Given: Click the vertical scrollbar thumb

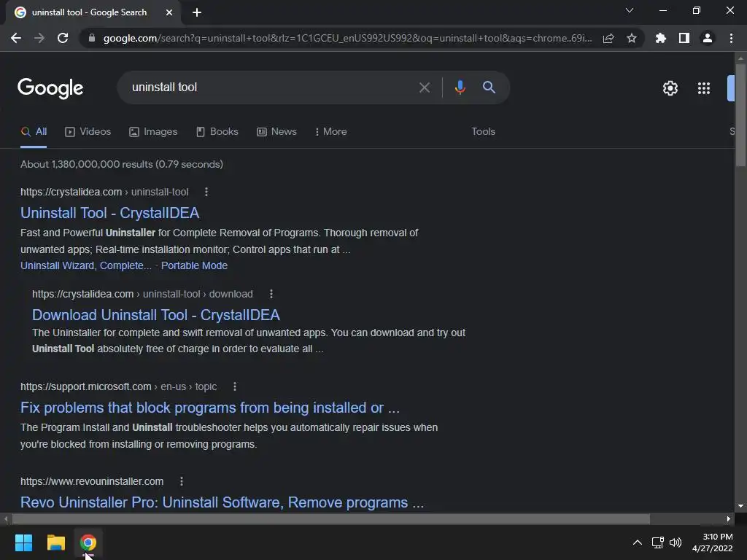Looking at the screenshot, I should 740,114.
